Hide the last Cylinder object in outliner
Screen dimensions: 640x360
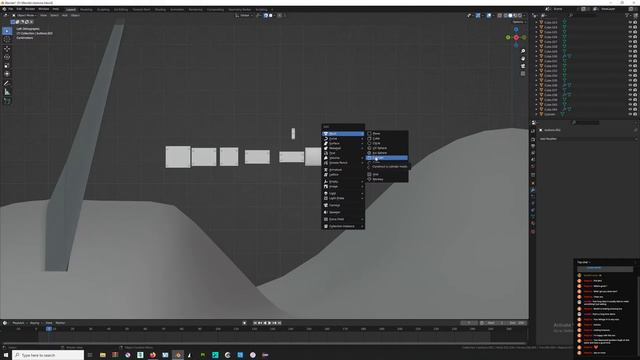point(630,114)
